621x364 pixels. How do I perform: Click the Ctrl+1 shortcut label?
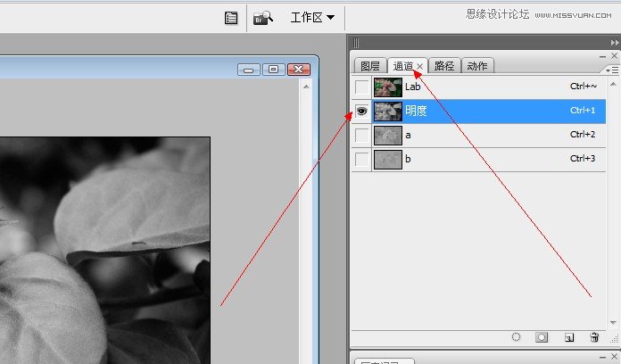[583, 110]
